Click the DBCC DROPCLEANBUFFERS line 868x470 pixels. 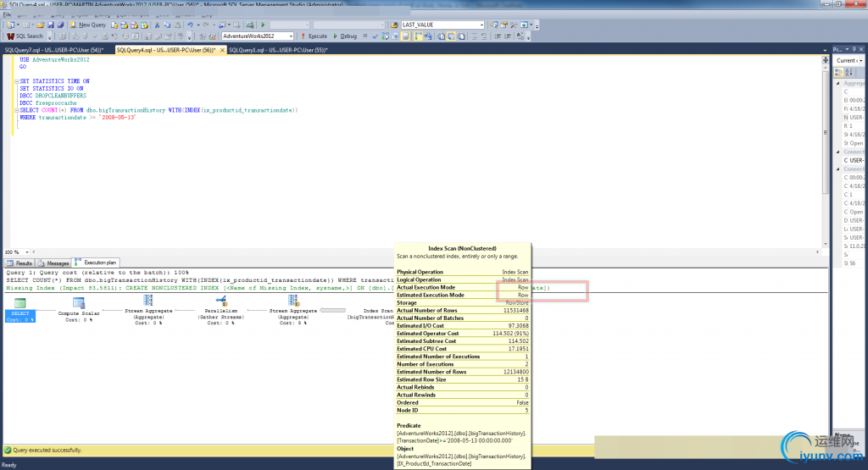tap(53, 96)
